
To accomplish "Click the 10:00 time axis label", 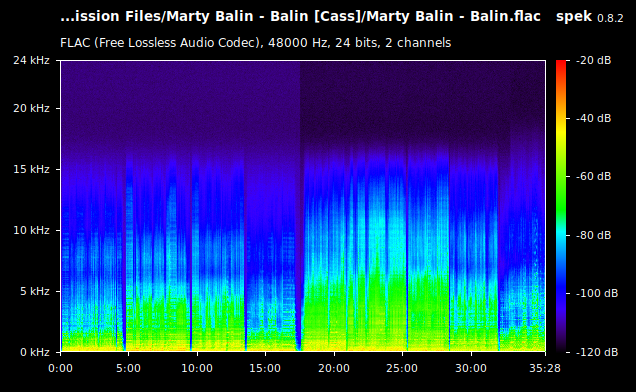I will point(197,368).
